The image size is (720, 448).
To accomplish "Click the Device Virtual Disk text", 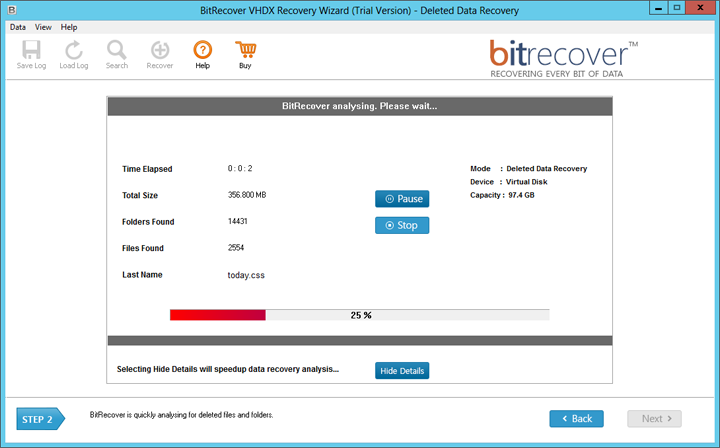I will pyautogui.click(x=509, y=182).
